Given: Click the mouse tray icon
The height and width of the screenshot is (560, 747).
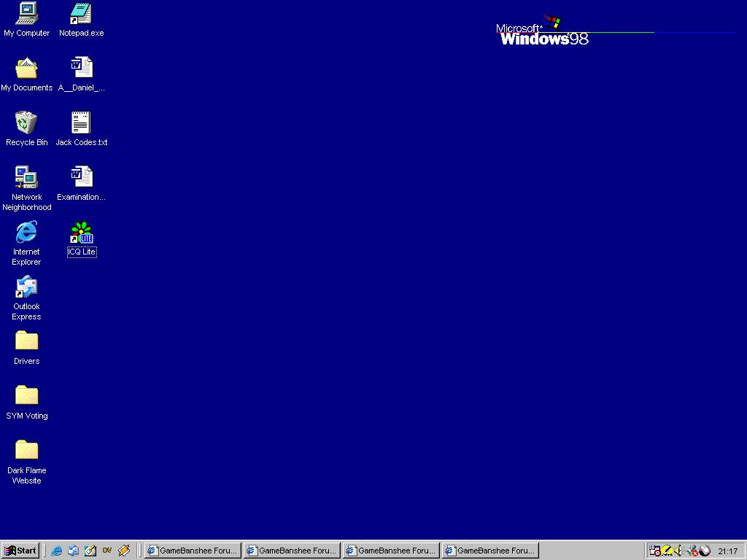Looking at the screenshot, I should (705, 551).
